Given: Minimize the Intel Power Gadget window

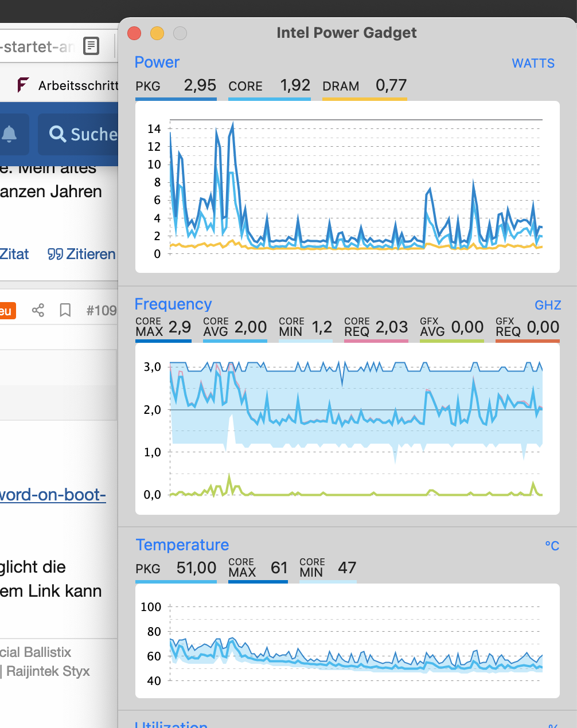Looking at the screenshot, I should [x=157, y=33].
